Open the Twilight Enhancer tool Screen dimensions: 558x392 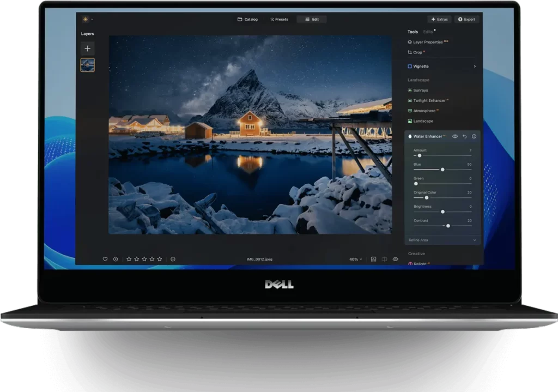click(429, 101)
